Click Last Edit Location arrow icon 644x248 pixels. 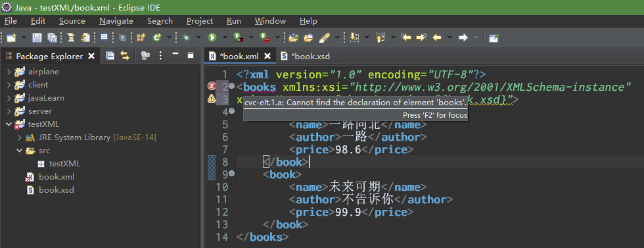(x=406, y=38)
